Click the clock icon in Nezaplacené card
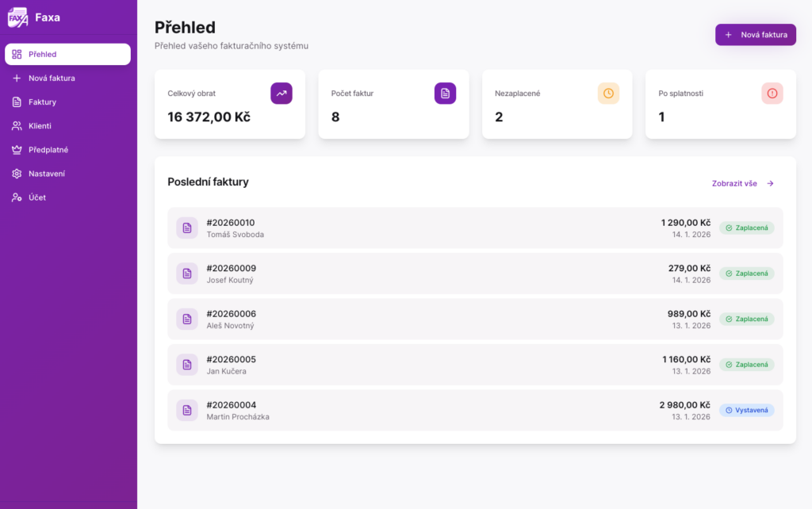This screenshot has width=812, height=509. [608, 94]
